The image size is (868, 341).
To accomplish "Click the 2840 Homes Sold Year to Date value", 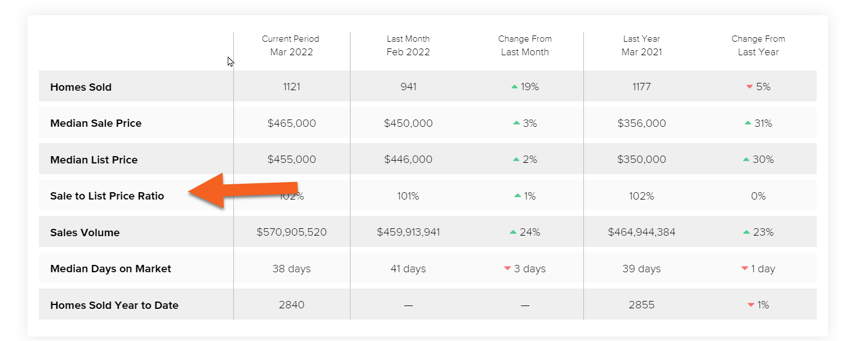I will coord(291,305).
